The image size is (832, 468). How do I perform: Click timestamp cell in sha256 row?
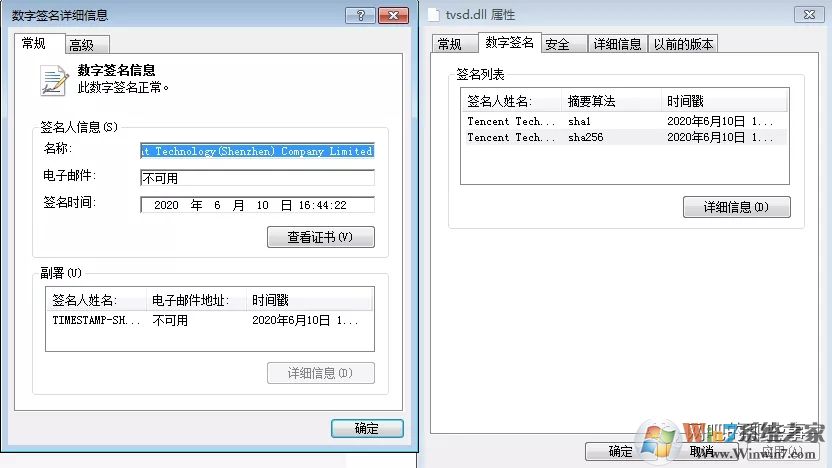[720, 137]
